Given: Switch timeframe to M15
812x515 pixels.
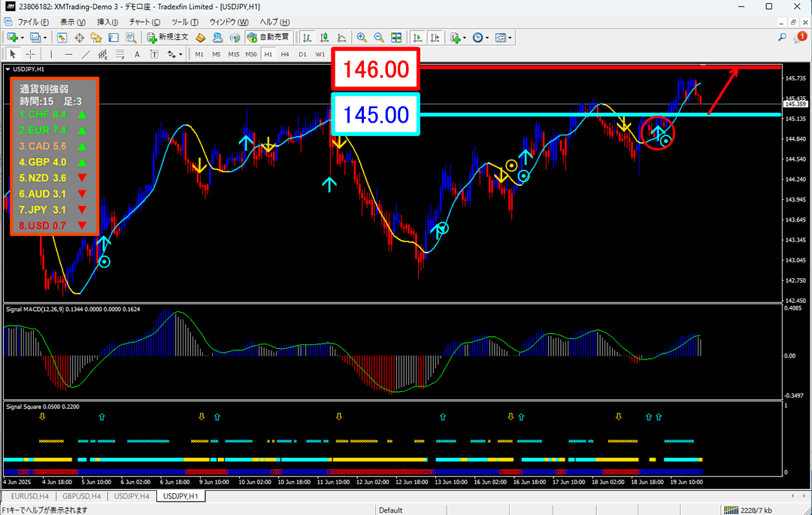Looking at the screenshot, I should tap(234, 54).
